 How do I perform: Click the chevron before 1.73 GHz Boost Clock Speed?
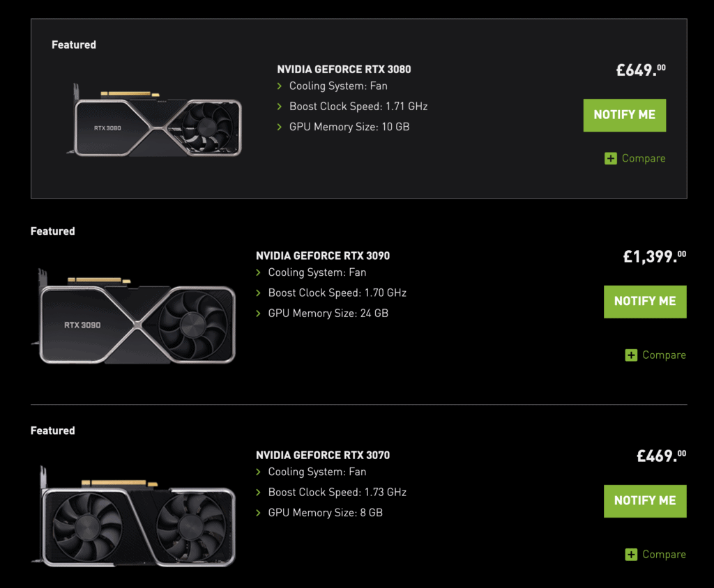coord(259,493)
